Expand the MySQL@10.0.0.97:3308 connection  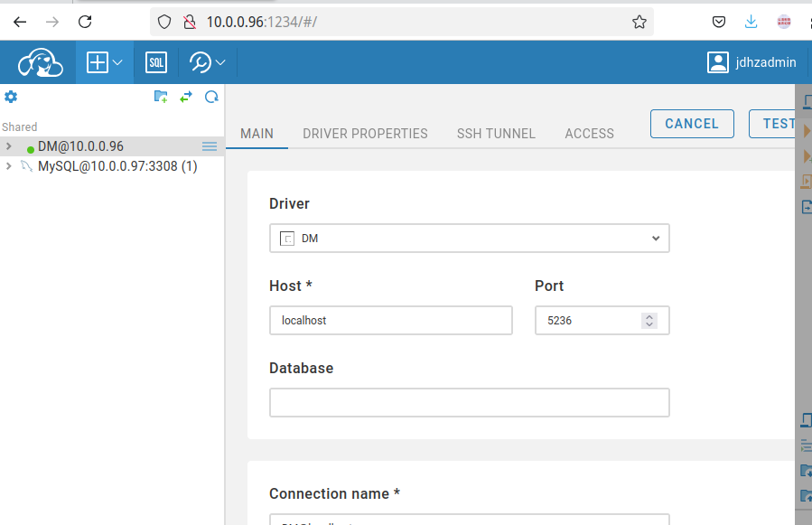click(8, 166)
